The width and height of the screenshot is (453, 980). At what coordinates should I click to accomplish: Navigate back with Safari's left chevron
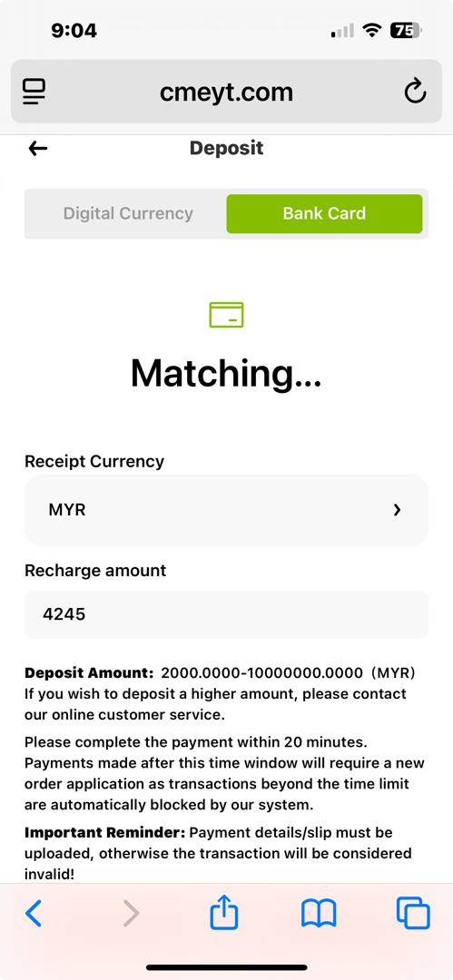pos(34,913)
